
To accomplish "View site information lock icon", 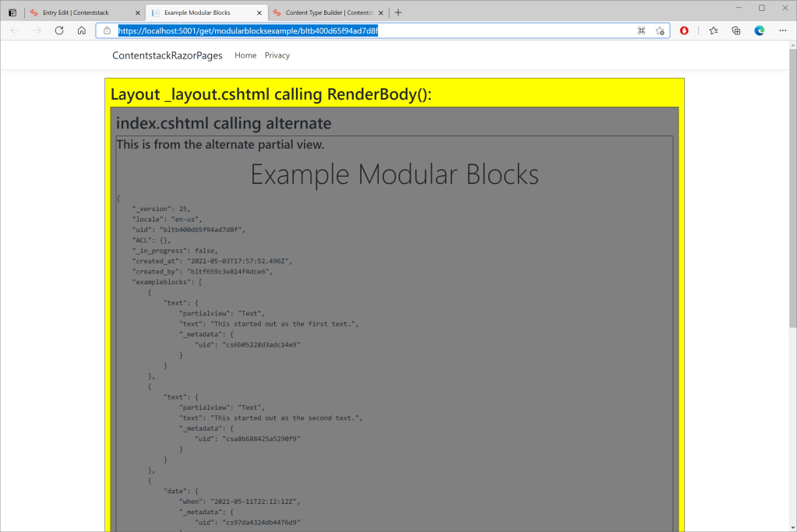I will [108, 30].
